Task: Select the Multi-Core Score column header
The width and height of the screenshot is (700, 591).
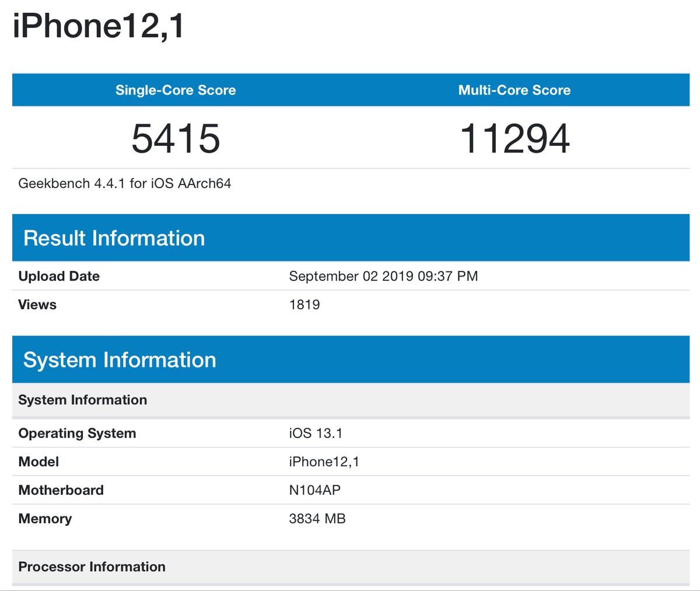Action: click(514, 90)
